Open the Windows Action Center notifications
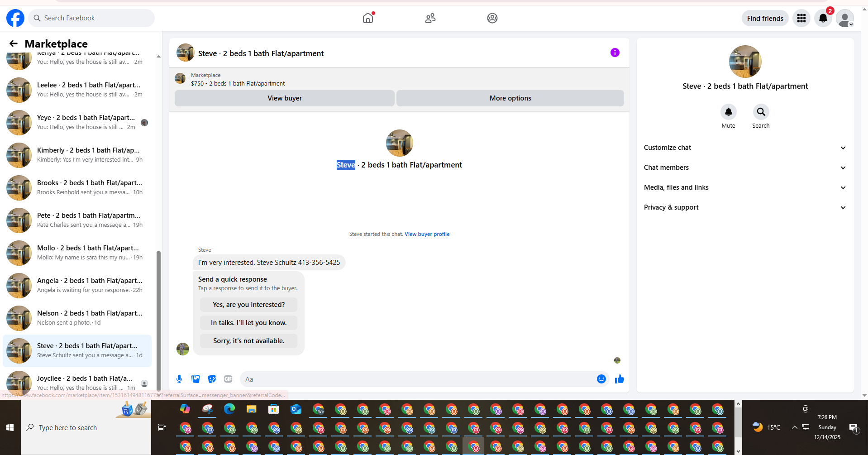This screenshot has height=455, width=868. coord(854,427)
